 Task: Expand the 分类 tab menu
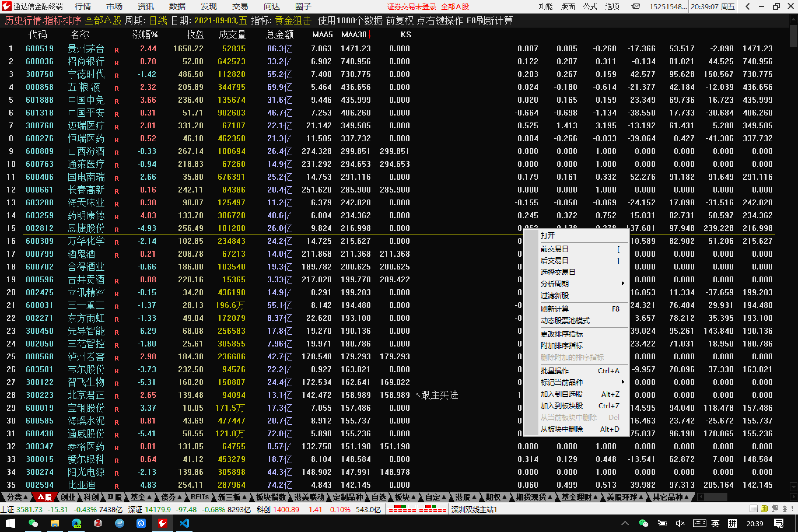pyautogui.click(x=17, y=497)
